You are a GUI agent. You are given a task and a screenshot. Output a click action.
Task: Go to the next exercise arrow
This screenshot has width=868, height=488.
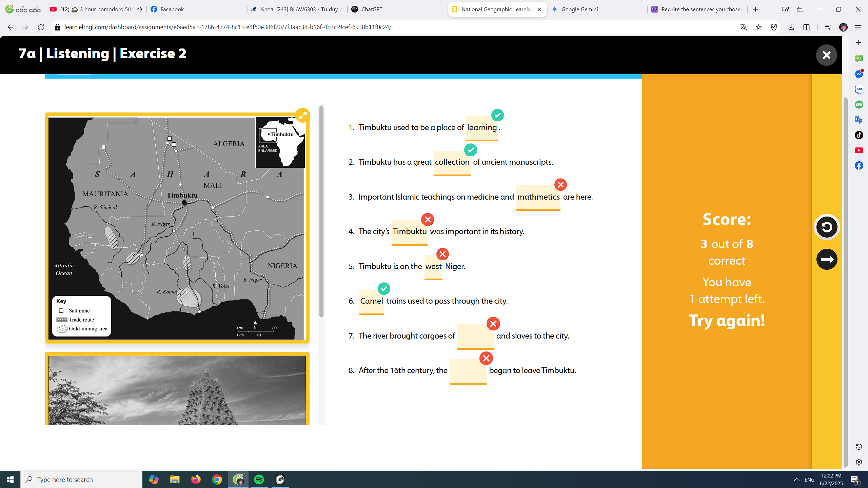point(827,259)
